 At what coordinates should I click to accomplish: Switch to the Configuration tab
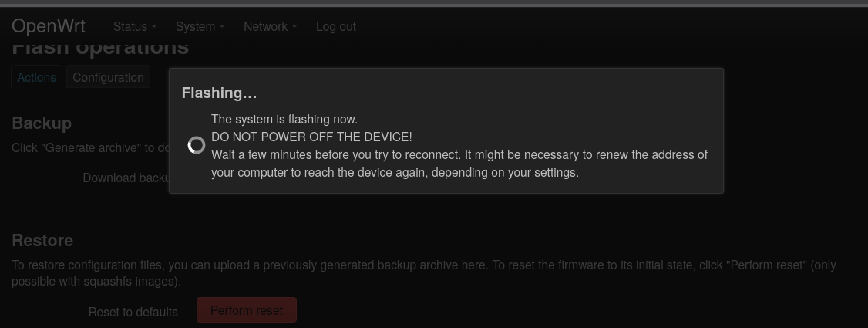[108, 77]
